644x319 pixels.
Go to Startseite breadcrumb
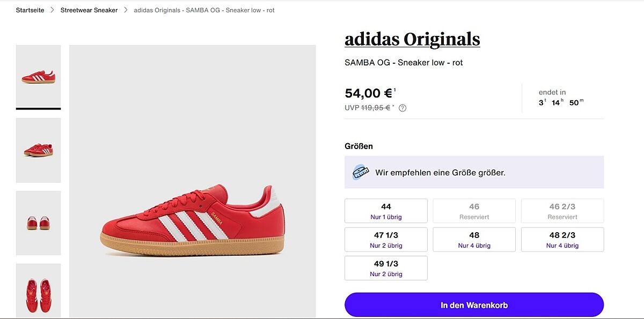(x=30, y=10)
